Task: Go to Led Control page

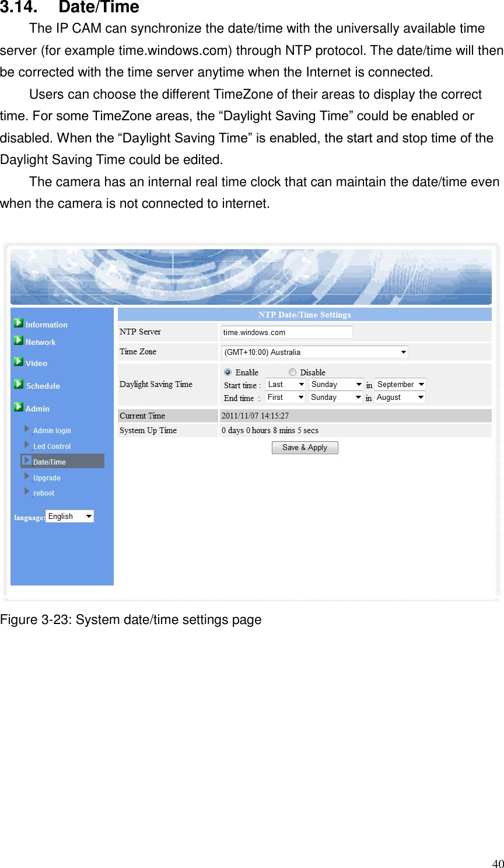Action: click(x=52, y=447)
